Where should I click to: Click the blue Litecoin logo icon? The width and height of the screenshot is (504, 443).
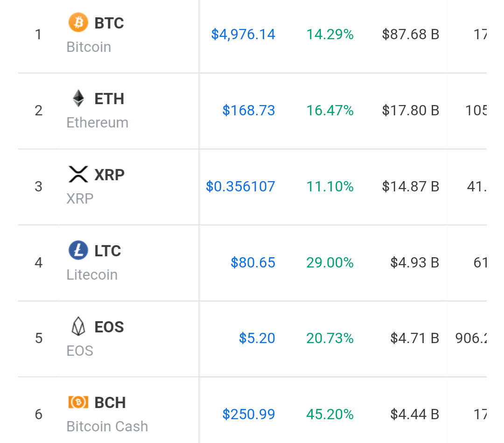78,250
